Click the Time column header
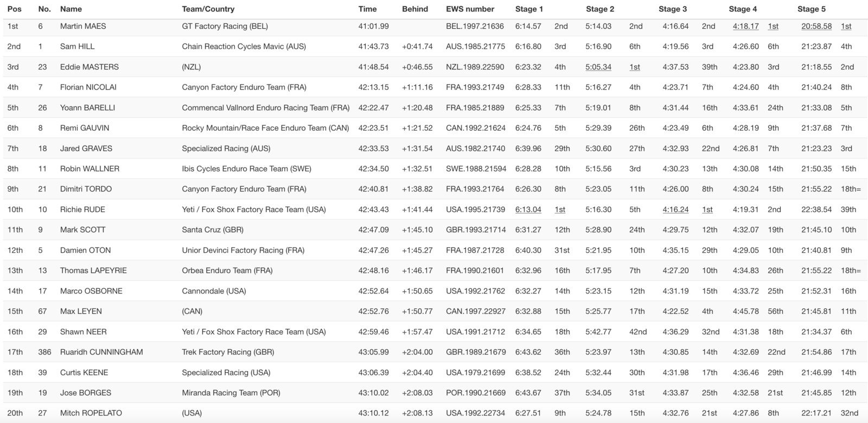 [367, 9]
